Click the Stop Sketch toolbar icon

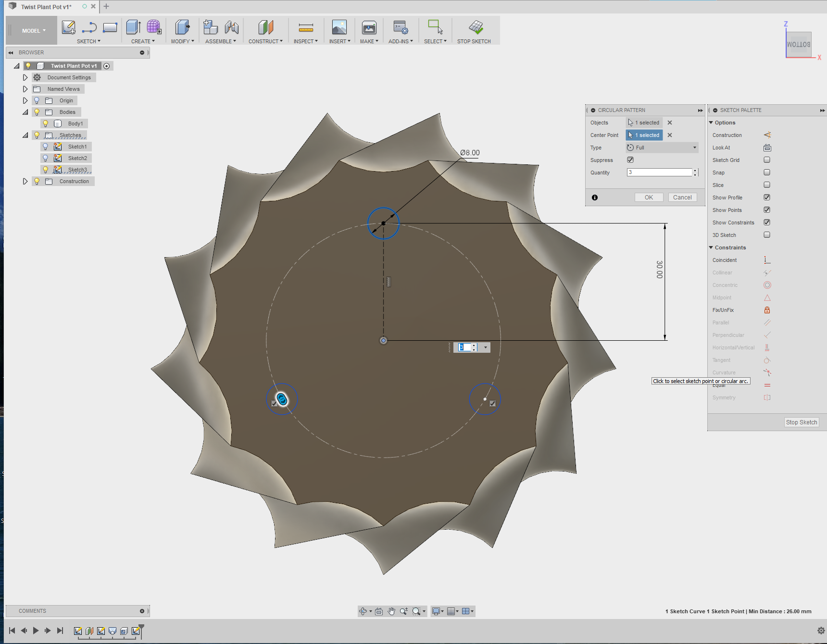click(x=476, y=27)
